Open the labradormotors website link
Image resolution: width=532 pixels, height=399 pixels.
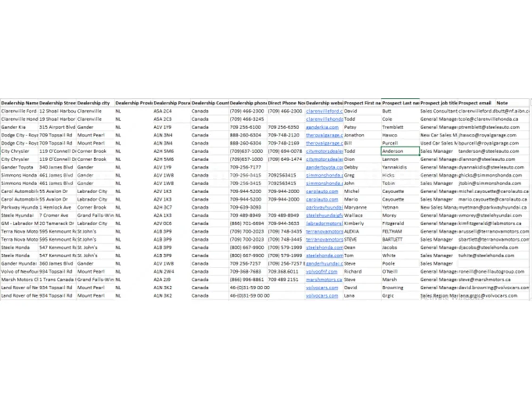(324, 223)
